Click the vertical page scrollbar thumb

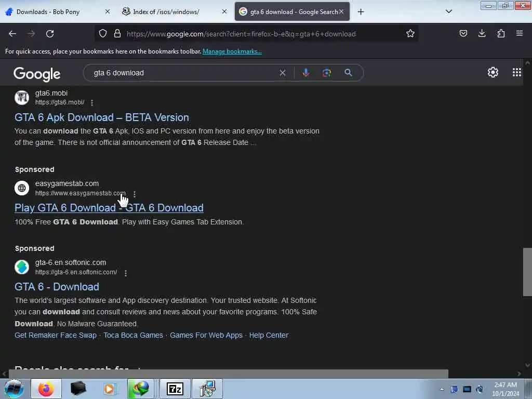[527, 272]
